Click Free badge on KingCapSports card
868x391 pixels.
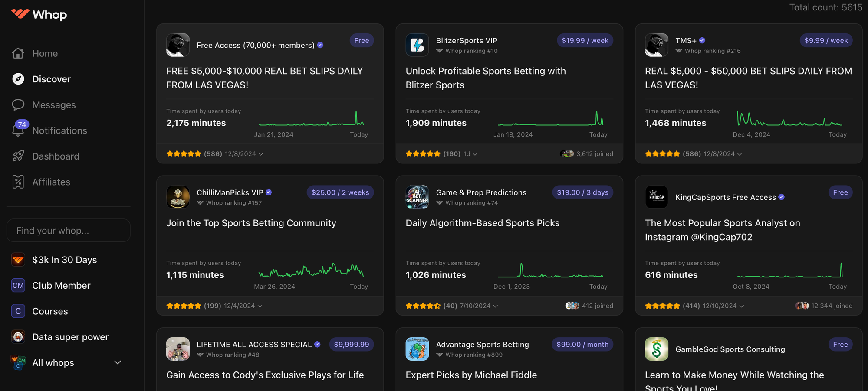[840, 192]
